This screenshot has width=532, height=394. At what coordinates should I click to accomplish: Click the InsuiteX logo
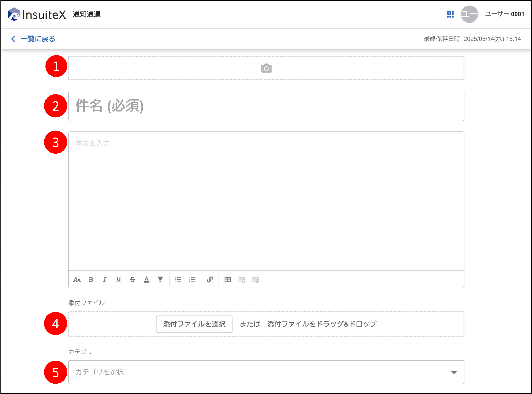click(x=37, y=14)
